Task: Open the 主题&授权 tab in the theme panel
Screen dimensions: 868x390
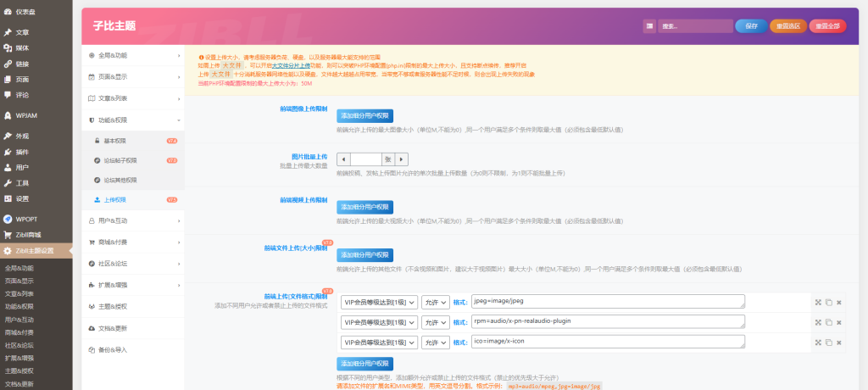Action: 133,306
